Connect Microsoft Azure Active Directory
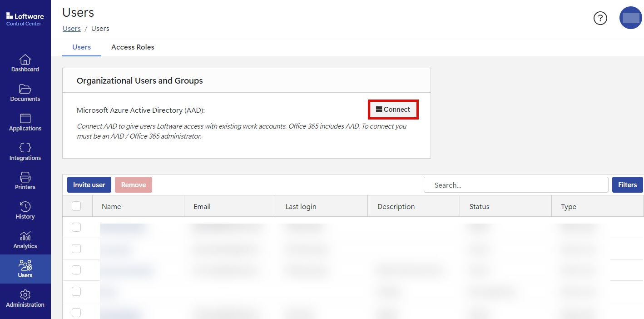Viewport: 644px width, 319px height. 393,110
